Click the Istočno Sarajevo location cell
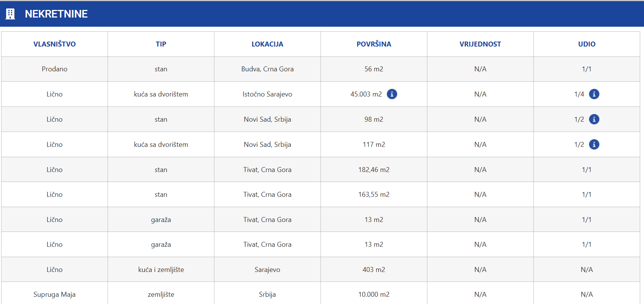The width and height of the screenshot is (644, 304). (x=267, y=94)
